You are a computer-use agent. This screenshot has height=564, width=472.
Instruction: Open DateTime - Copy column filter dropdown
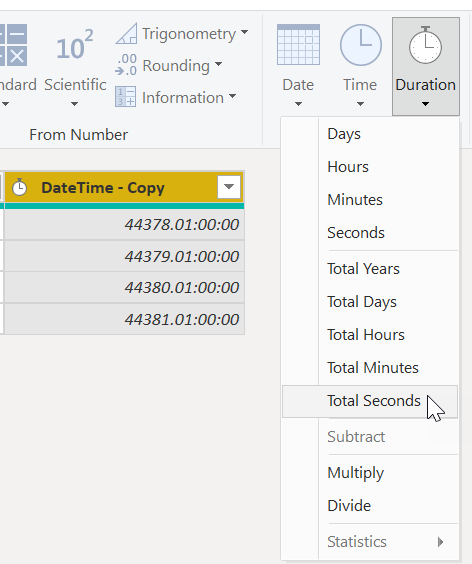click(229, 187)
